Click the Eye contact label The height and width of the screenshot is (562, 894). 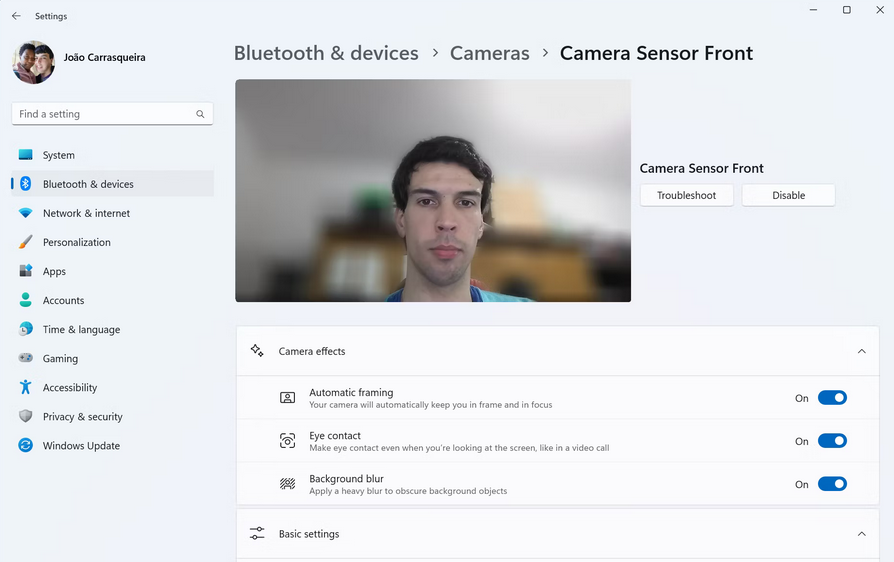point(335,435)
